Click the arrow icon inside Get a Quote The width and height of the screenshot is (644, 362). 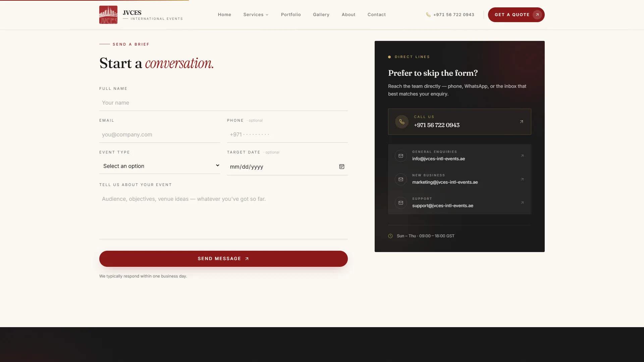pos(537,15)
